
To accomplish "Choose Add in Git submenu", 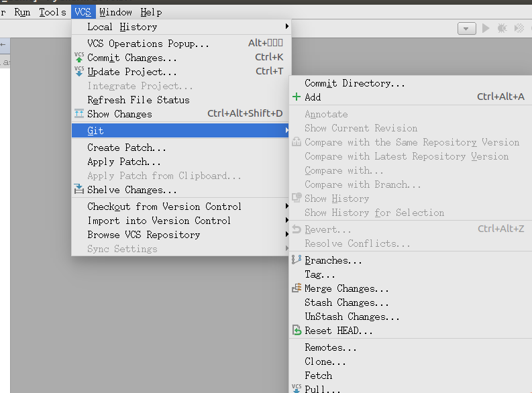I will [411, 97].
